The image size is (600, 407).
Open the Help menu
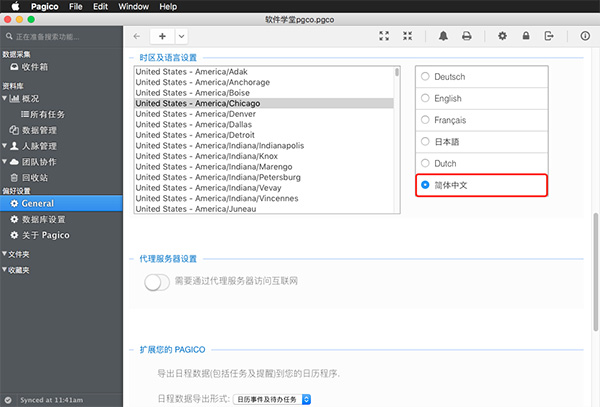coord(168,7)
